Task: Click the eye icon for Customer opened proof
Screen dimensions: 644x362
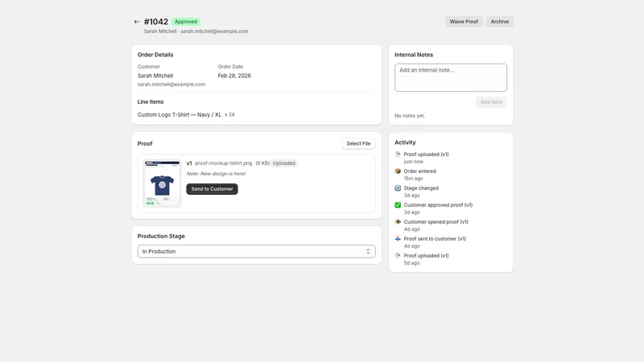Action: tap(398, 222)
